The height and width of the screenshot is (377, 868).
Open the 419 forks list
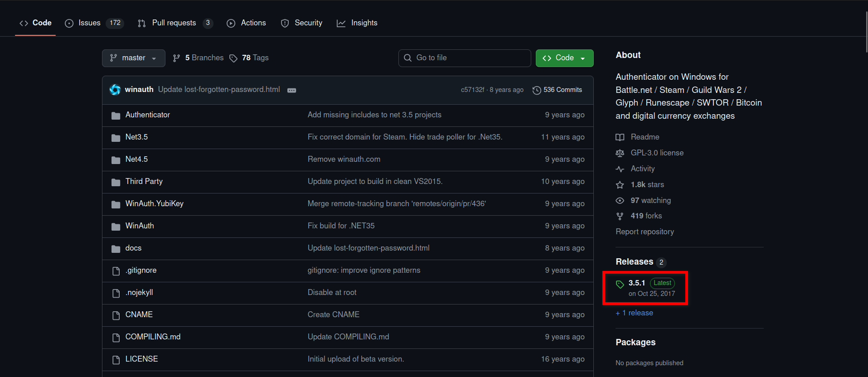(x=645, y=216)
